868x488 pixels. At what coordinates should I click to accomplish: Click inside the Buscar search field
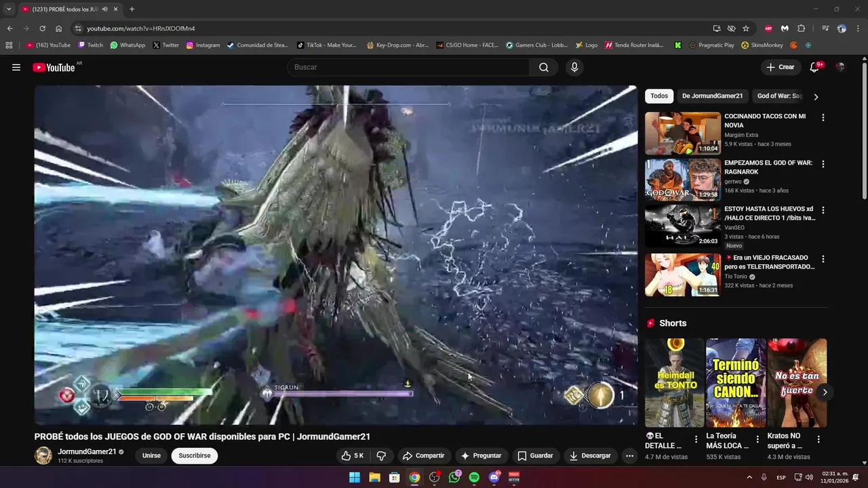point(409,67)
